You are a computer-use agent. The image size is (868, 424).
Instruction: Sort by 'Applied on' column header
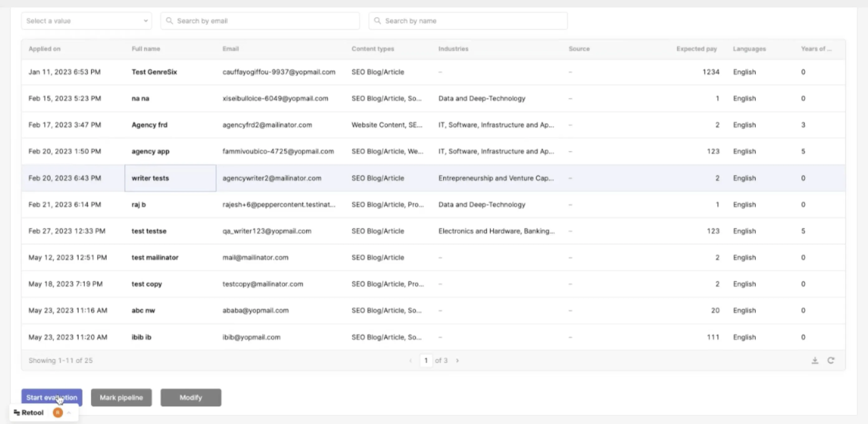(x=45, y=49)
